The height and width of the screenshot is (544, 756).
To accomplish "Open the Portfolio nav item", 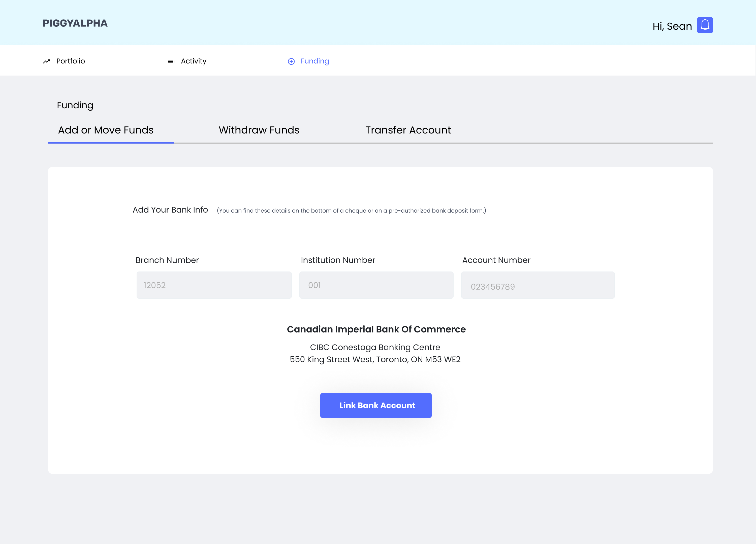I will click(70, 61).
